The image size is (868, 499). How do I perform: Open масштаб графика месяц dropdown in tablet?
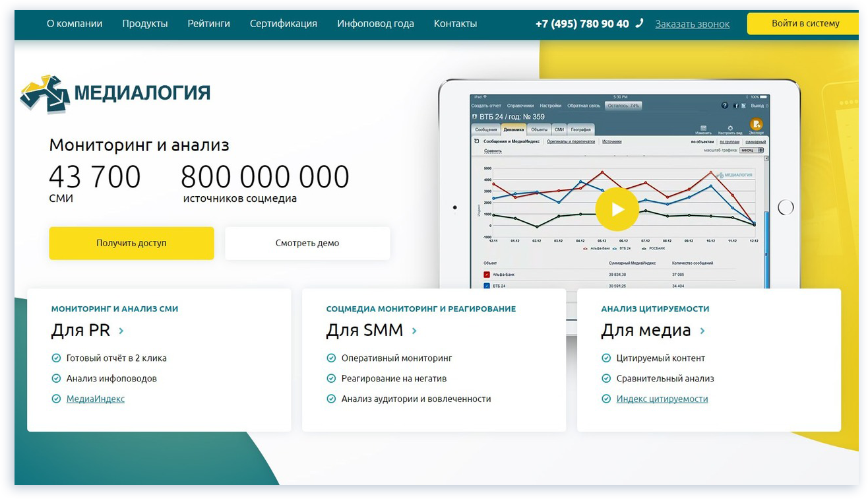click(x=751, y=150)
